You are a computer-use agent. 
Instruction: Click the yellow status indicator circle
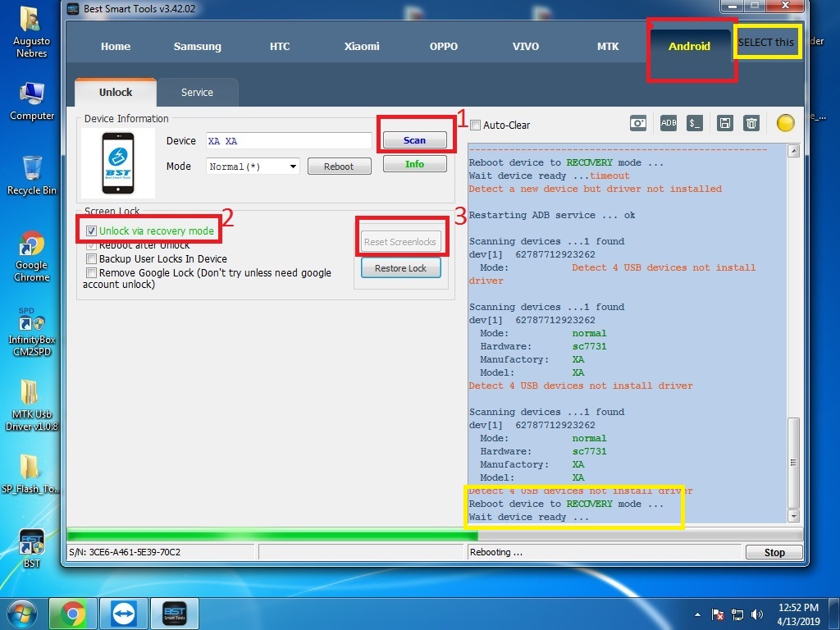click(x=785, y=123)
